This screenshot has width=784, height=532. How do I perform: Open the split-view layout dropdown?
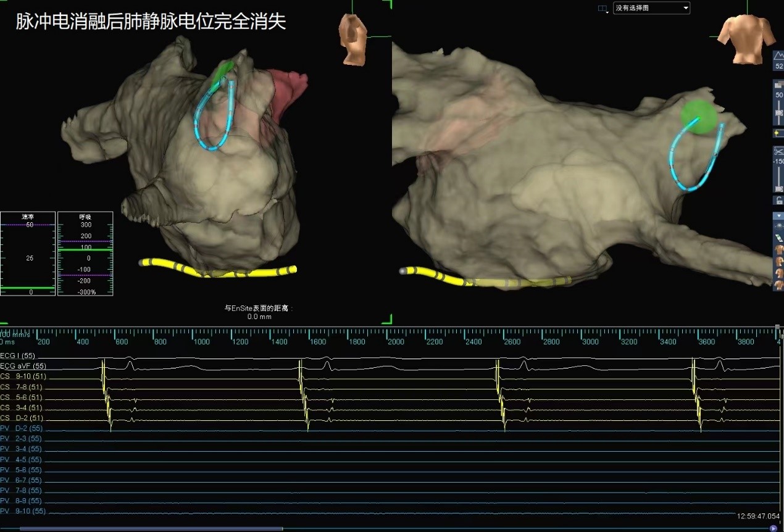[603, 9]
